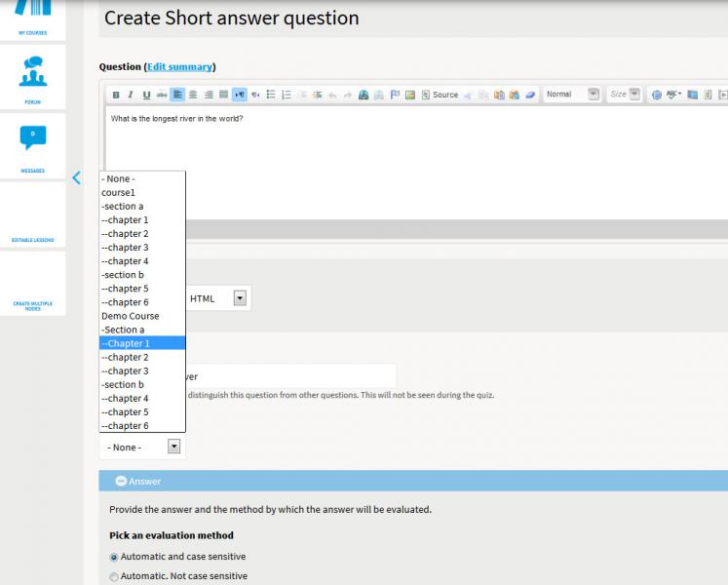Select Automatic. Not case sensitive option

point(114,576)
